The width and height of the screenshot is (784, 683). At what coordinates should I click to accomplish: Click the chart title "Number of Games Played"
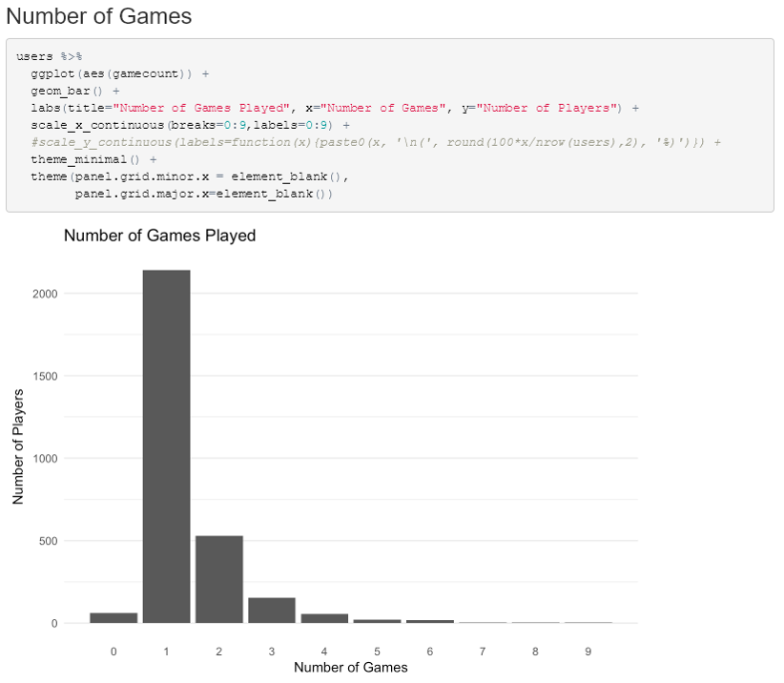click(x=160, y=236)
